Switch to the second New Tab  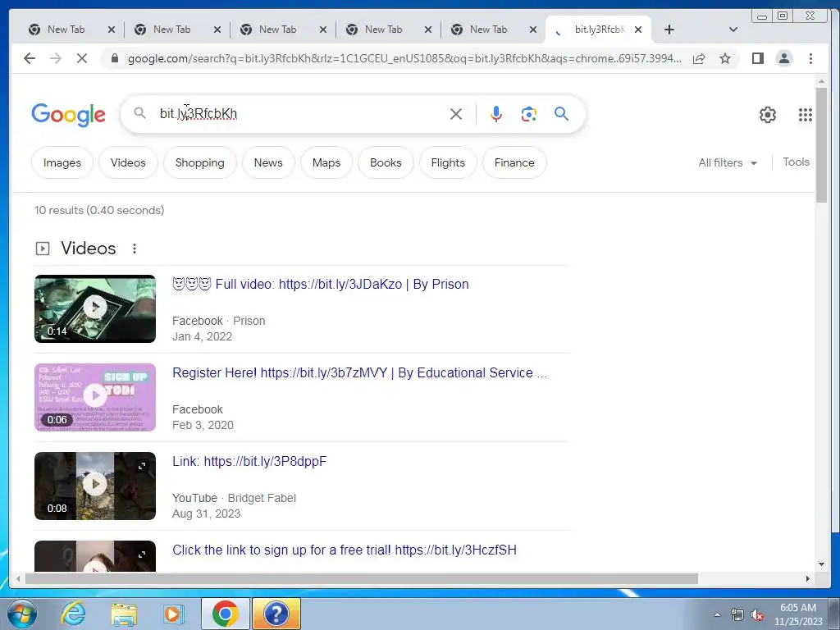(171, 30)
